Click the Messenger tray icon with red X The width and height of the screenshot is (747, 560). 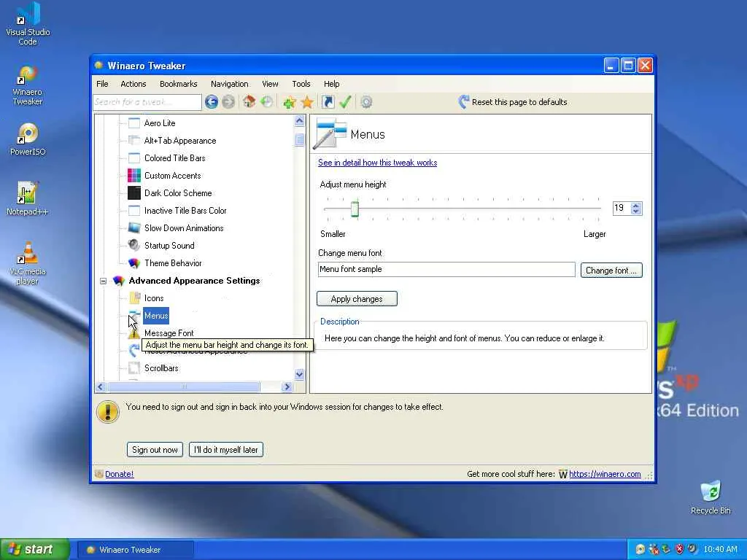654,549
